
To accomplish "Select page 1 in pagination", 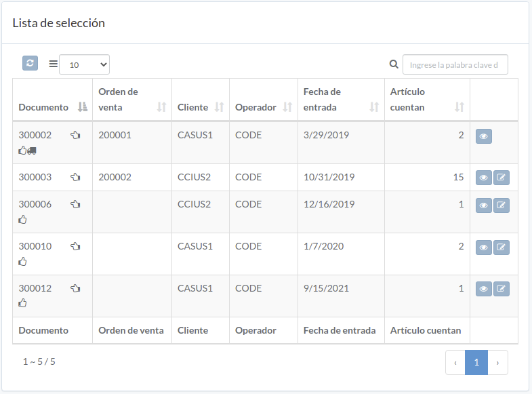I will click(x=476, y=362).
